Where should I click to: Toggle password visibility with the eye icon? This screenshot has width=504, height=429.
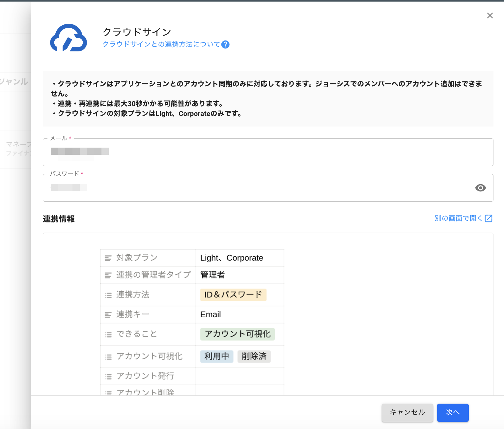click(480, 188)
